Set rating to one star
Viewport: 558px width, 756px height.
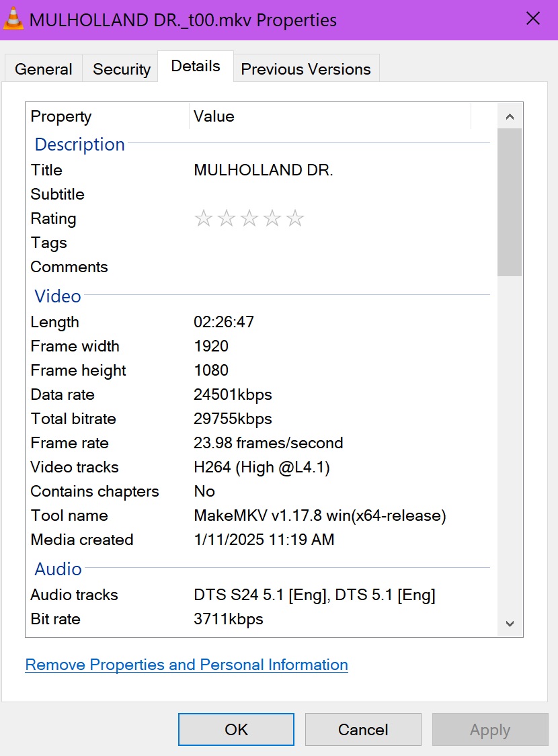pos(204,218)
